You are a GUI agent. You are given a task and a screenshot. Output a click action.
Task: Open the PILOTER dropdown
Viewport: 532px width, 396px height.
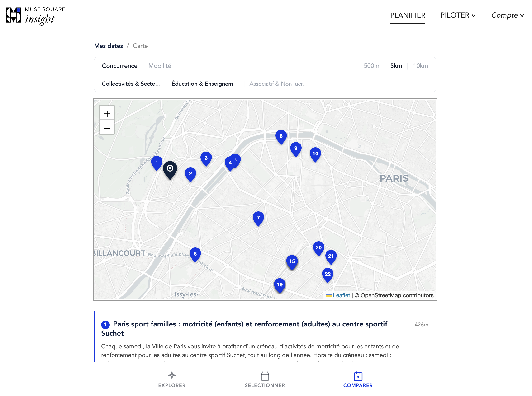(458, 15)
